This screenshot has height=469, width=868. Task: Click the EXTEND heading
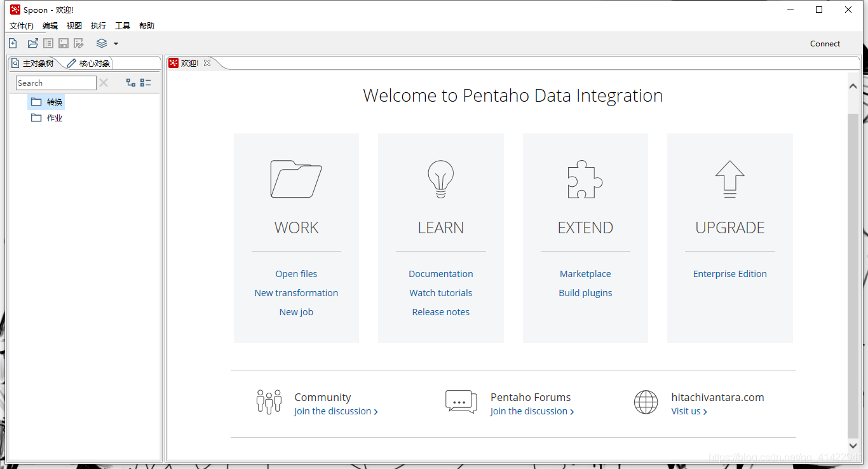(x=585, y=228)
